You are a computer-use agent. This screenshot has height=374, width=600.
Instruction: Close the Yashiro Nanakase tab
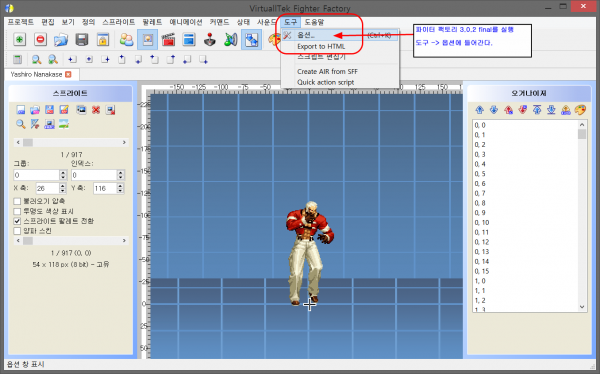pyautogui.click(x=68, y=74)
